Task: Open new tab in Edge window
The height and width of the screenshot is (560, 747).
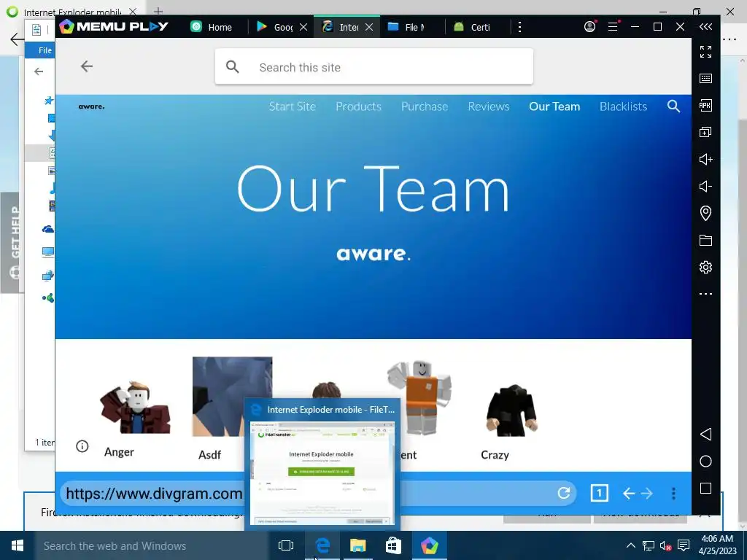Action: (x=158, y=11)
